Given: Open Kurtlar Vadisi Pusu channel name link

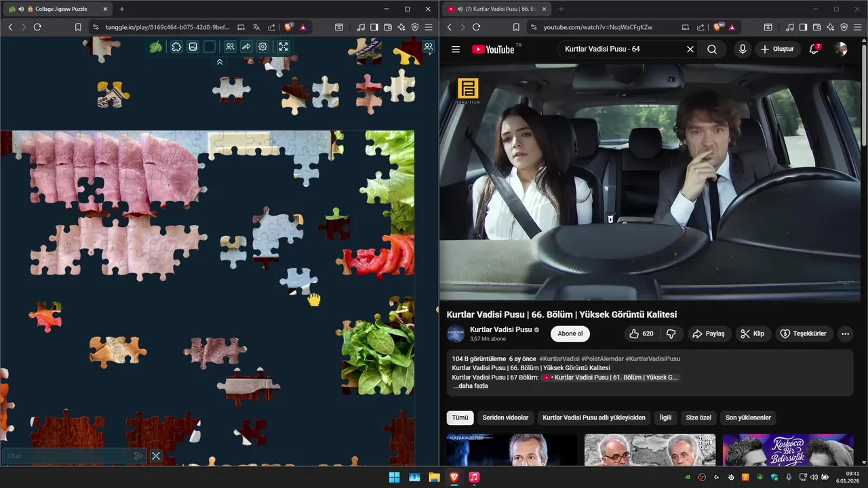Looking at the screenshot, I should 500,329.
